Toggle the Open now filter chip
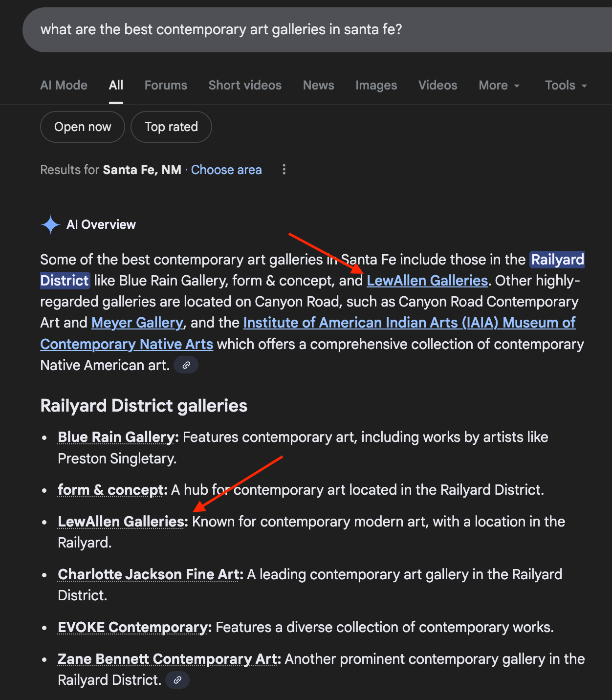The image size is (612, 700). point(83,127)
